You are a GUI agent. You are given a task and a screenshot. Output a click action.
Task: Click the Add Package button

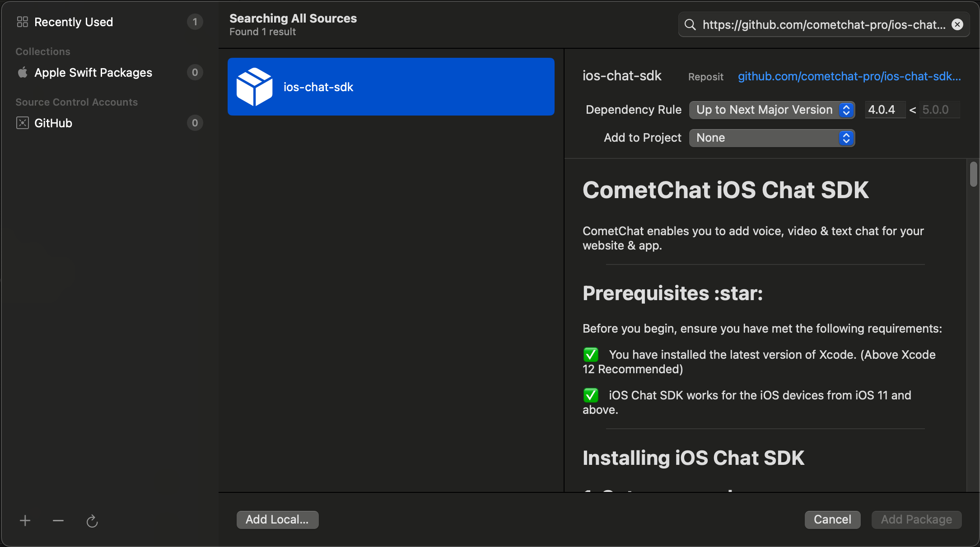[916, 519]
